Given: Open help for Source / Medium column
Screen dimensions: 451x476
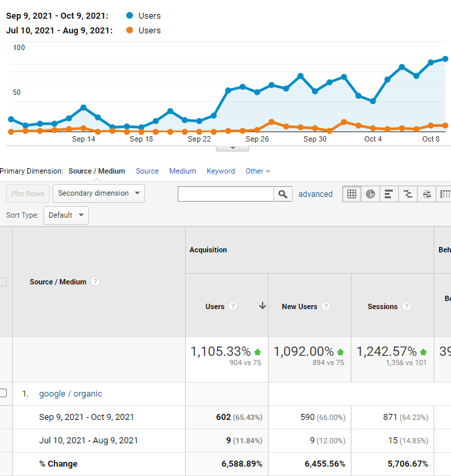Looking at the screenshot, I should [x=95, y=282].
